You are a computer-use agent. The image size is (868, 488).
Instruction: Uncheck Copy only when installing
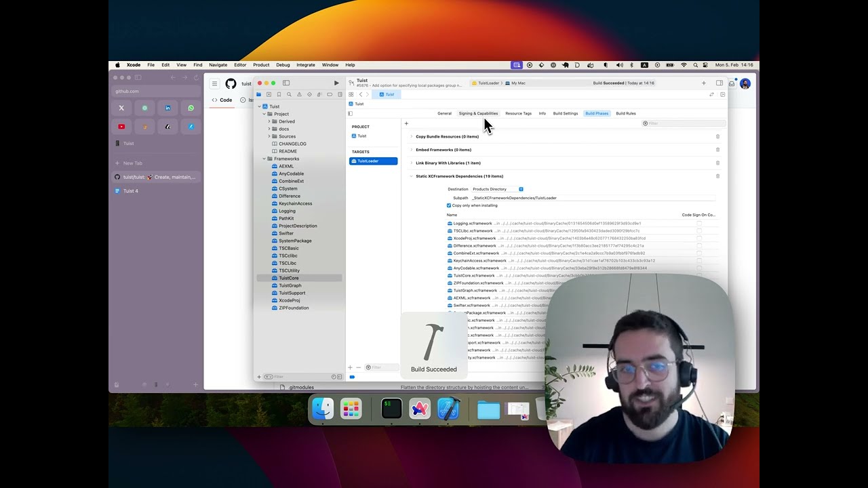click(449, 205)
